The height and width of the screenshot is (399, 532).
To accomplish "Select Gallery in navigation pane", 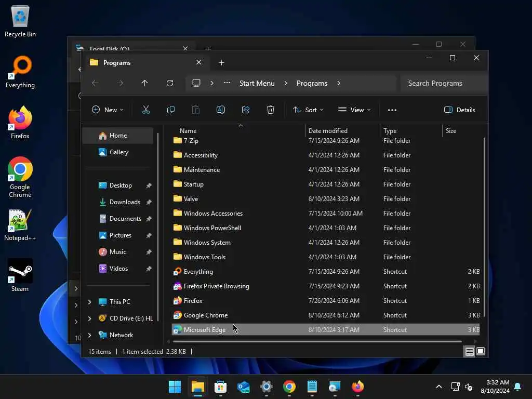I will 118,152.
